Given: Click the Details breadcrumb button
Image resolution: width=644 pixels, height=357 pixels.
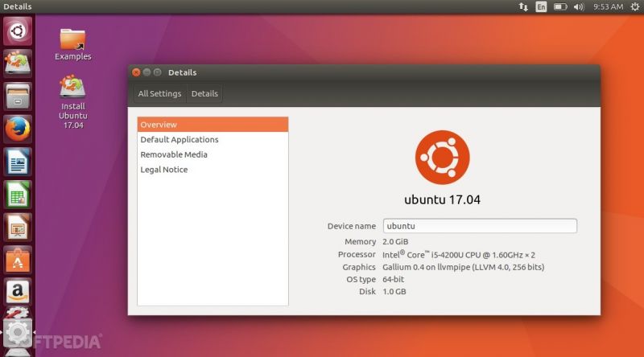Looking at the screenshot, I should point(204,93).
